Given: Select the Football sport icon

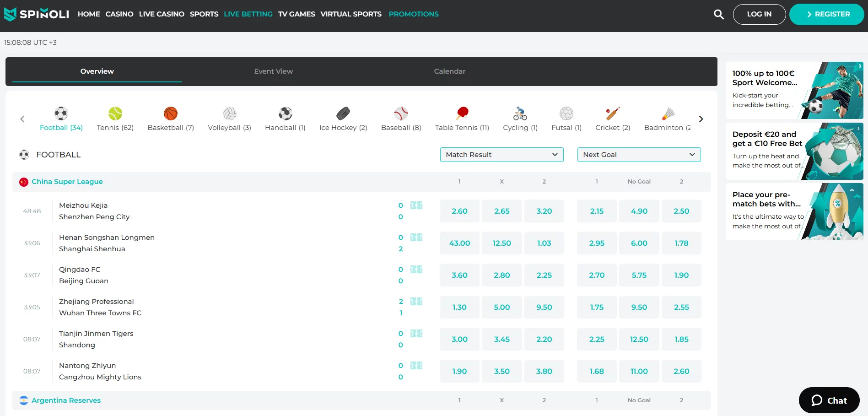Looking at the screenshot, I should coord(61,113).
